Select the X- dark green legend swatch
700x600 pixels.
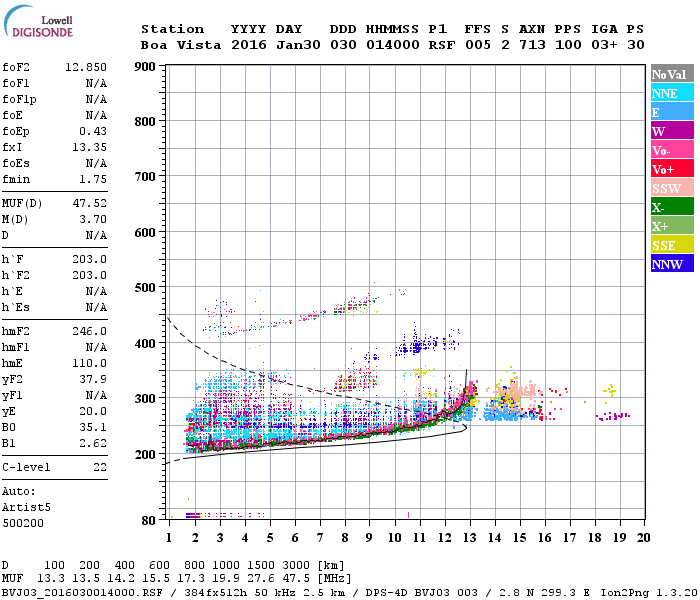pos(672,207)
